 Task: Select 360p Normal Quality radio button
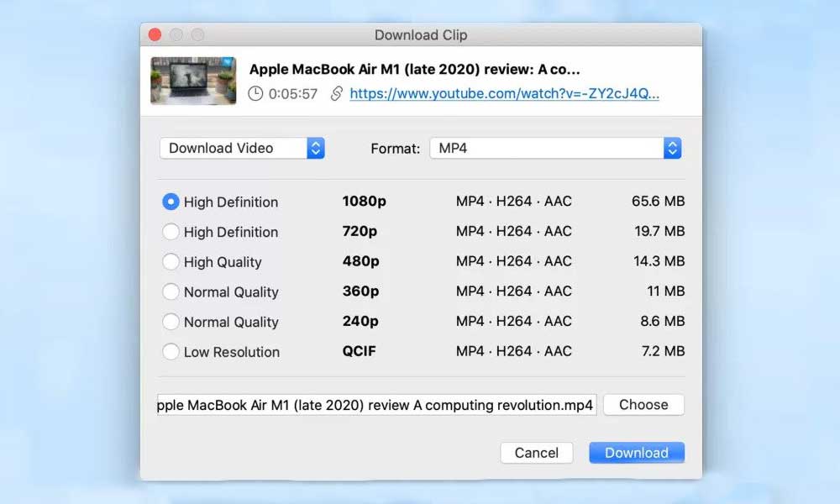pyautogui.click(x=171, y=292)
